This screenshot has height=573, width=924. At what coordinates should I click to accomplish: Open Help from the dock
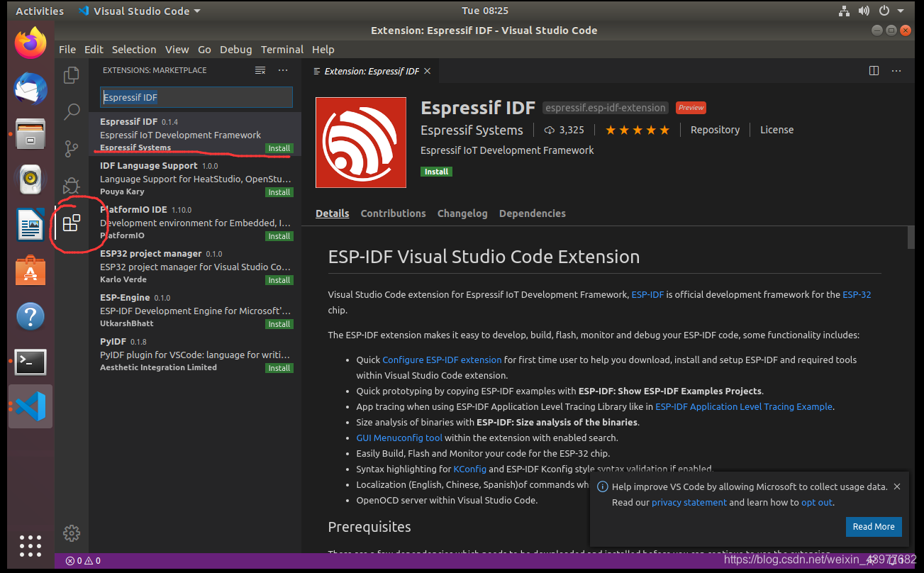click(x=30, y=316)
